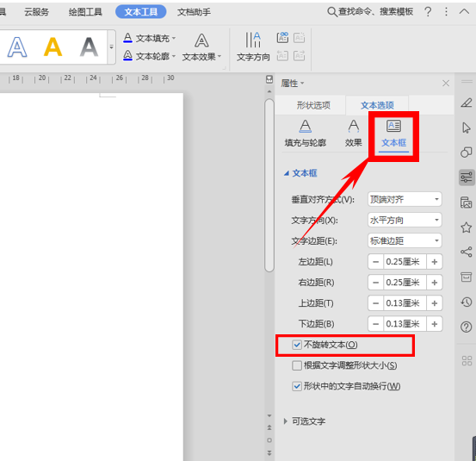Decrease the 上边距 value
Screen dimensions: 476x461
click(x=376, y=303)
